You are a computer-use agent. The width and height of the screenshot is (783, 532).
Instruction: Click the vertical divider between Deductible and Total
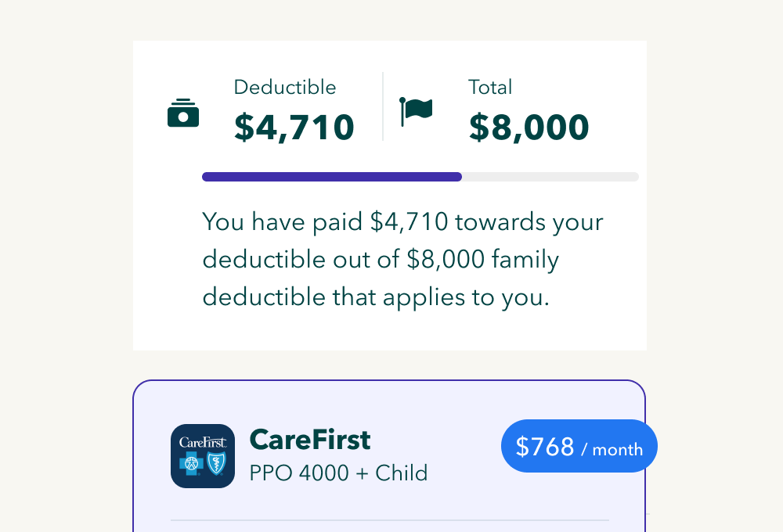click(383, 106)
